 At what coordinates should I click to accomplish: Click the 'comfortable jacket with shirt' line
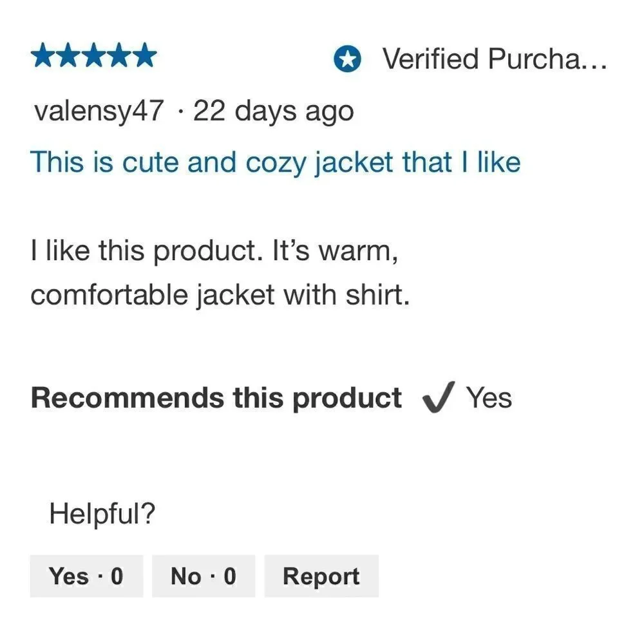click(x=220, y=295)
